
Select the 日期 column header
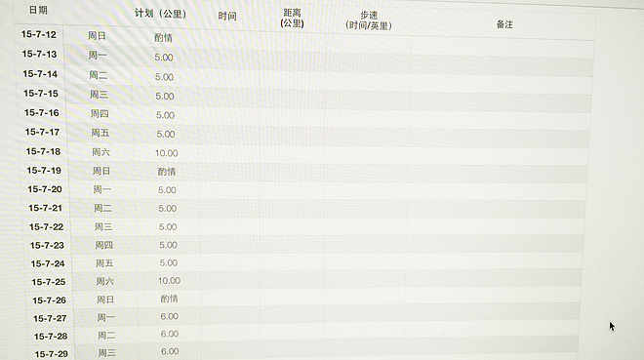point(38,11)
